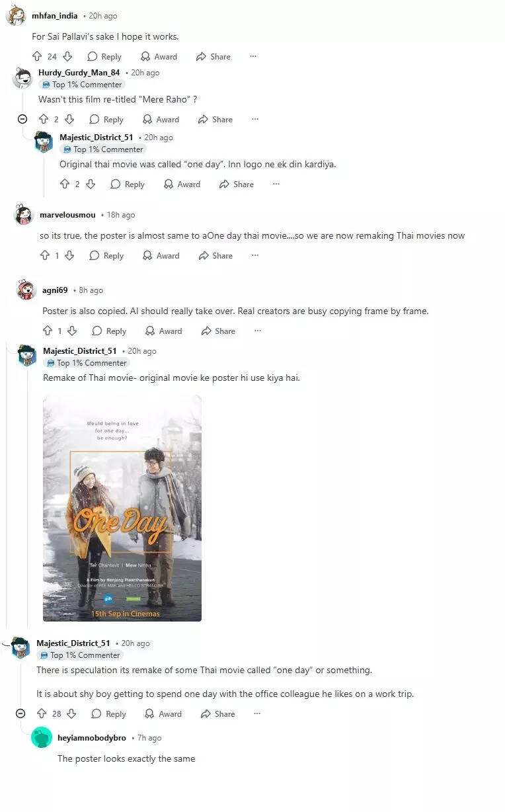Visit marvelousmou's user profile
Image resolution: width=505 pixels, height=812 pixels.
pos(67,215)
